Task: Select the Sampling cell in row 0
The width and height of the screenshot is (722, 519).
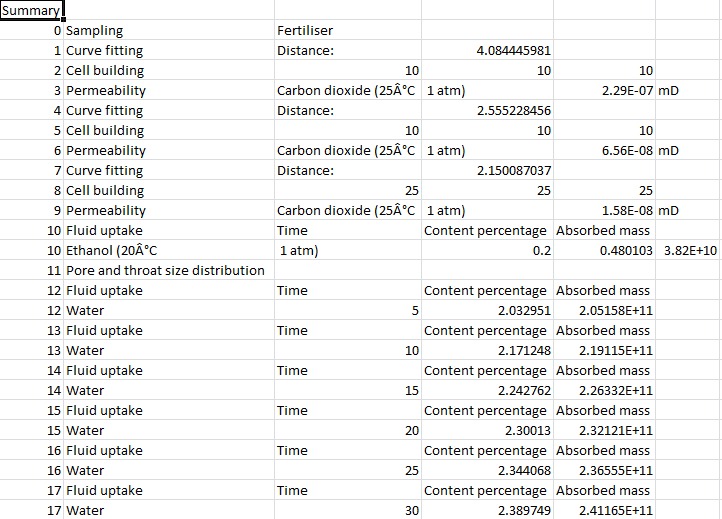Action: pos(95,31)
